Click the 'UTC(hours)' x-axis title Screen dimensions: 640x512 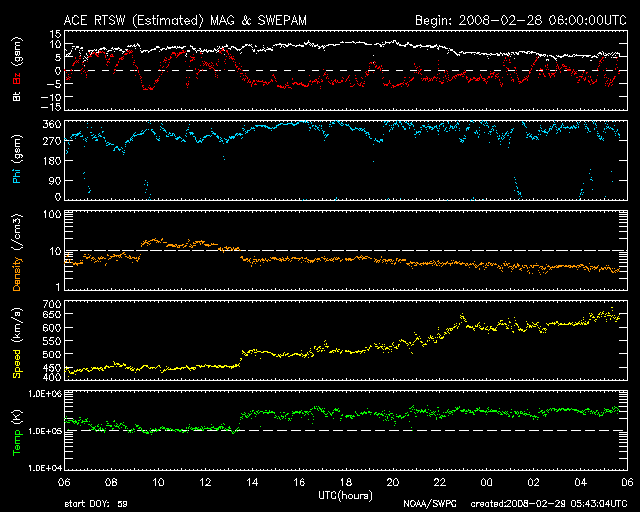345,496
